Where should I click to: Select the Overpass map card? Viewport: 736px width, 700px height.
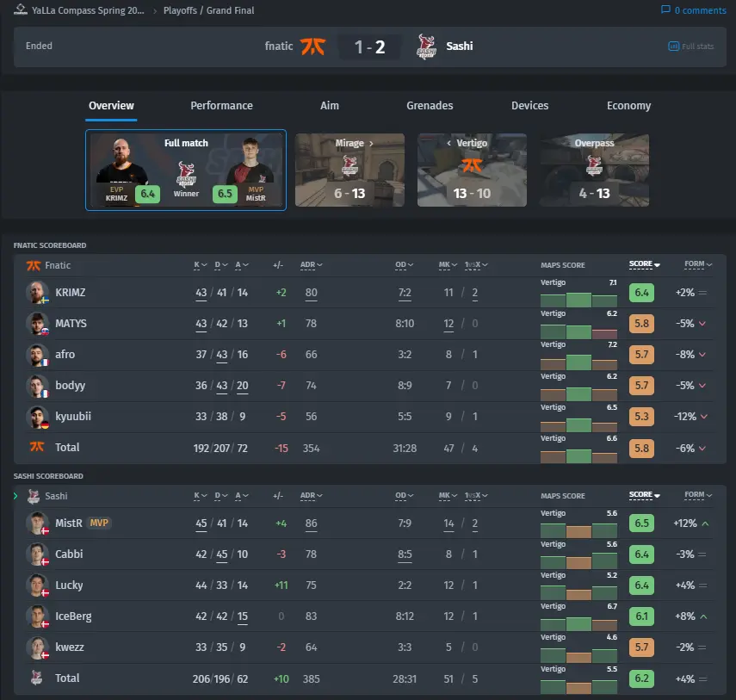(x=594, y=170)
